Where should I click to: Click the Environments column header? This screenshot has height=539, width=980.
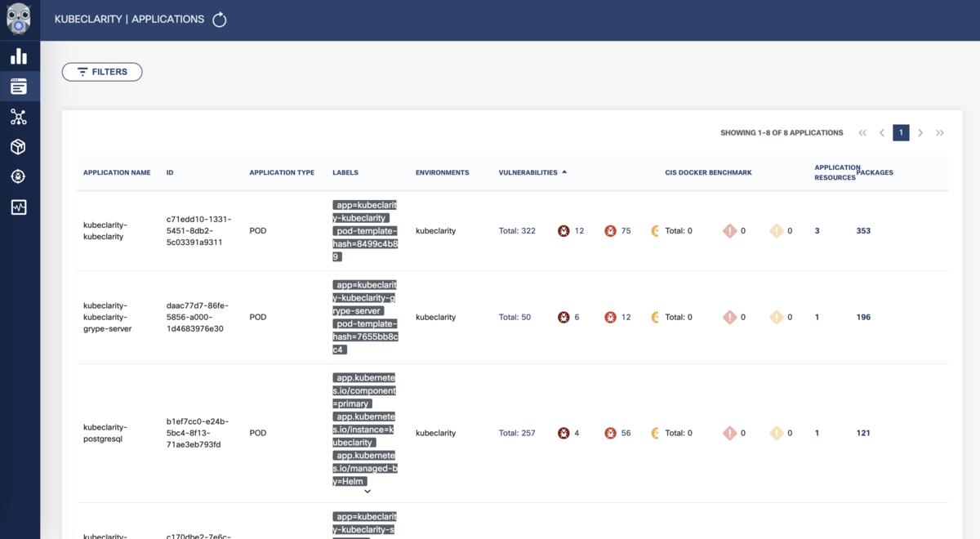[442, 172]
